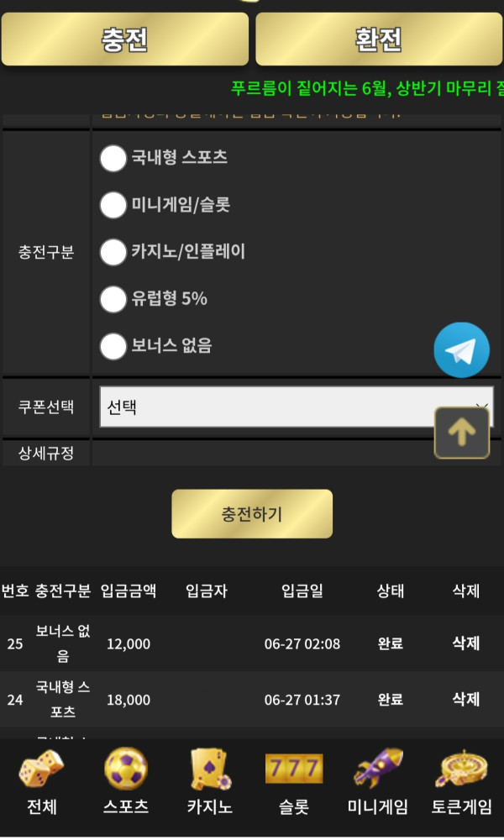Image resolution: width=504 pixels, height=840 pixels.
Task: Open the rocket 미니게임 icon
Action: 378,769
